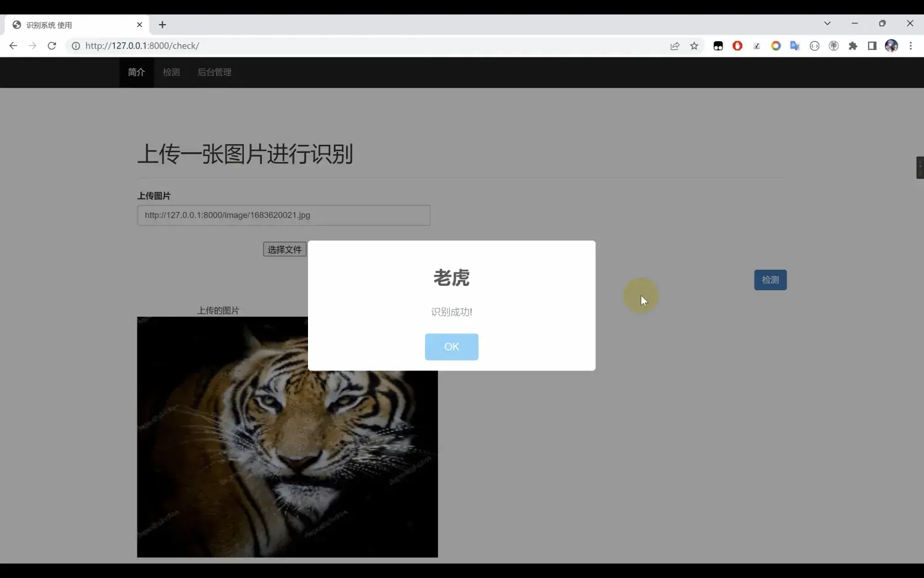The image size is (924, 578).
Task: Click the 选择文件 file chooser button
Action: 285,250
